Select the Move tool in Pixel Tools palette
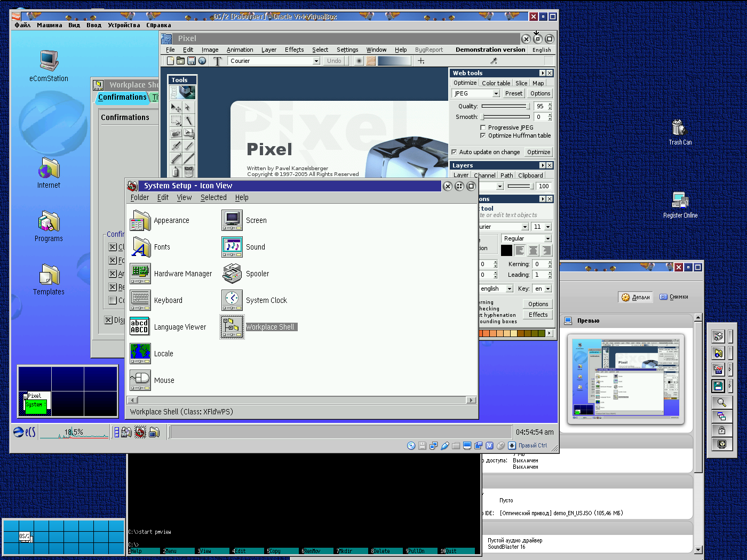The image size is (747, 560). 176,108
